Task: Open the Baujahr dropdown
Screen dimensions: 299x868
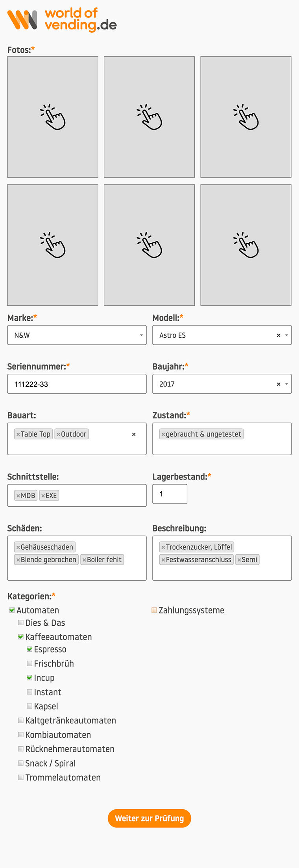Action: click(x=287, y=384)
